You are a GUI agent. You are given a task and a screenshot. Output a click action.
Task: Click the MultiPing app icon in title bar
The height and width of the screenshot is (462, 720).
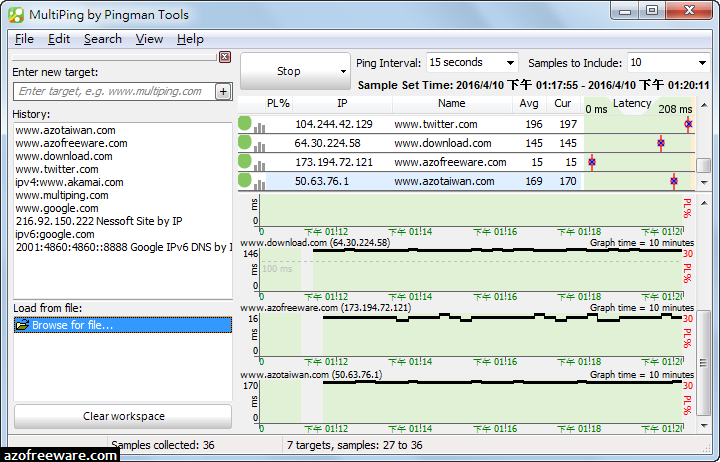coord(16,15)
